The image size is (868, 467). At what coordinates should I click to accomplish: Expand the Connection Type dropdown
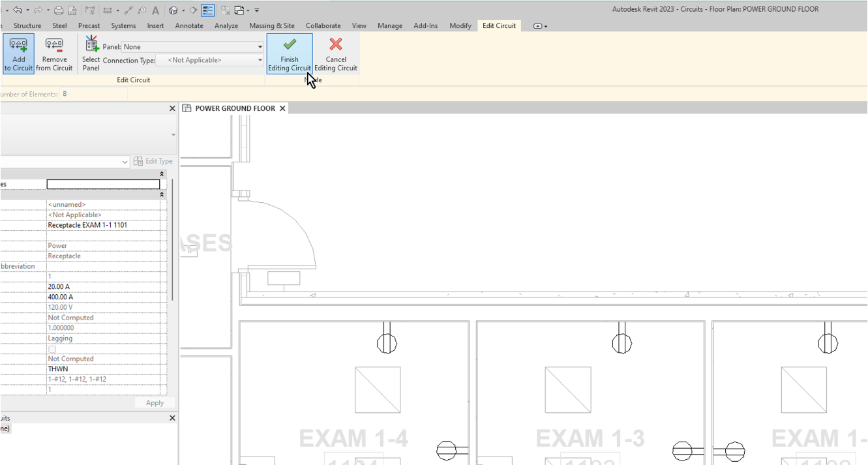(260, 61)
